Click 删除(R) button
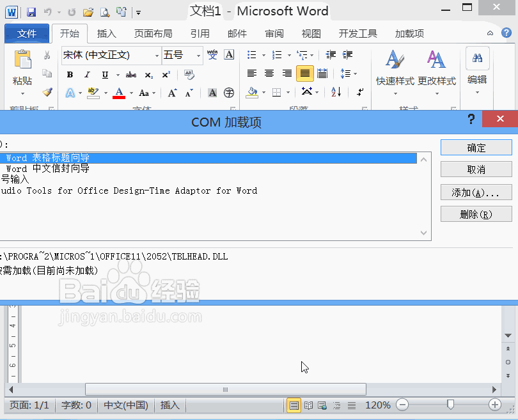The width and height of the screenshot is (518, 420). click(x=476, y=214)
